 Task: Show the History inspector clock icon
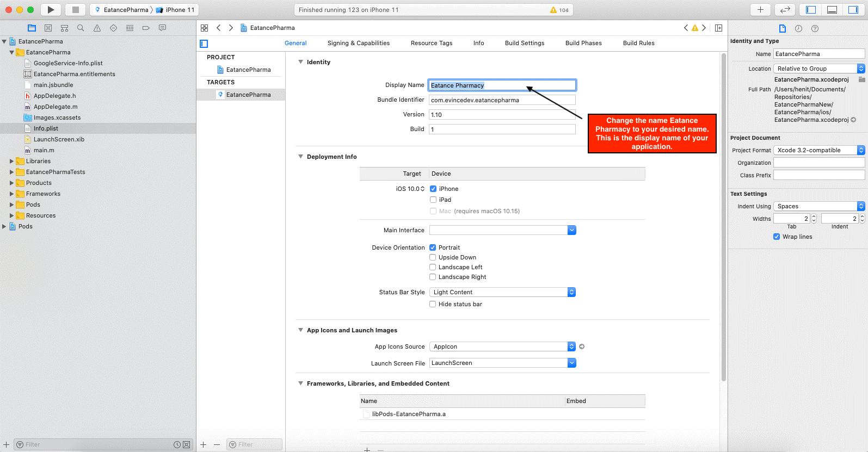click(x=798, y=28)
